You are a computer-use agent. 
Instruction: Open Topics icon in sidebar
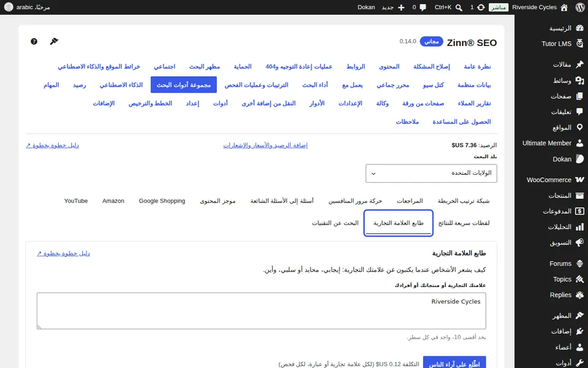pyautogui.click(x=580, y=279)
